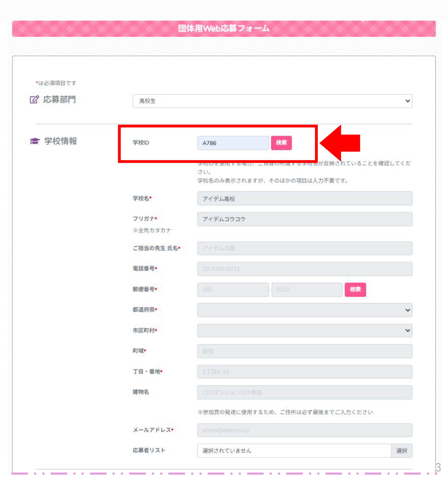Click the 選択 button for 応募者リスト
This screenshot has height=481, width=448.
tap(401, 451)
